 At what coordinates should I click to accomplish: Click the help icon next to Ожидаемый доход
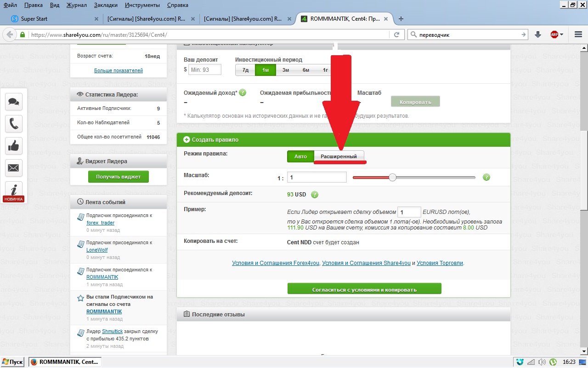point(243,92)
